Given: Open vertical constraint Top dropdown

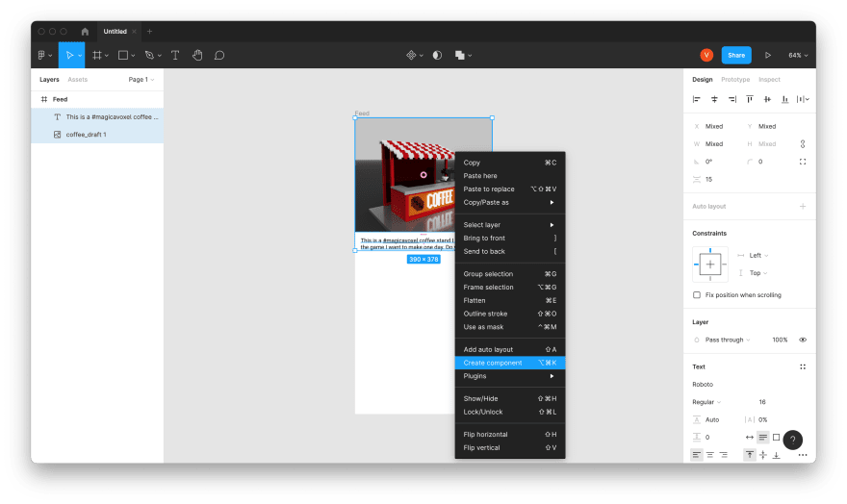Looking at the screenshot, I should [758, 273].
